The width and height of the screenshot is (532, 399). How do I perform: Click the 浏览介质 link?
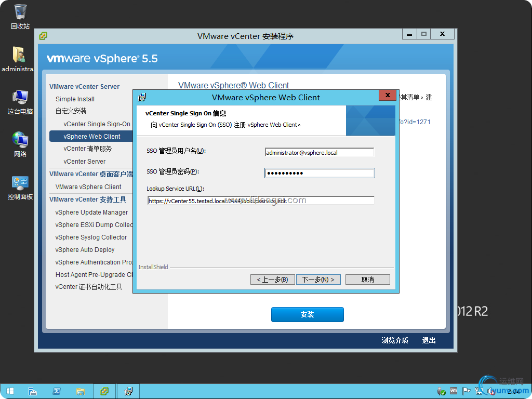pyautogui.click(x=395, y=340)
